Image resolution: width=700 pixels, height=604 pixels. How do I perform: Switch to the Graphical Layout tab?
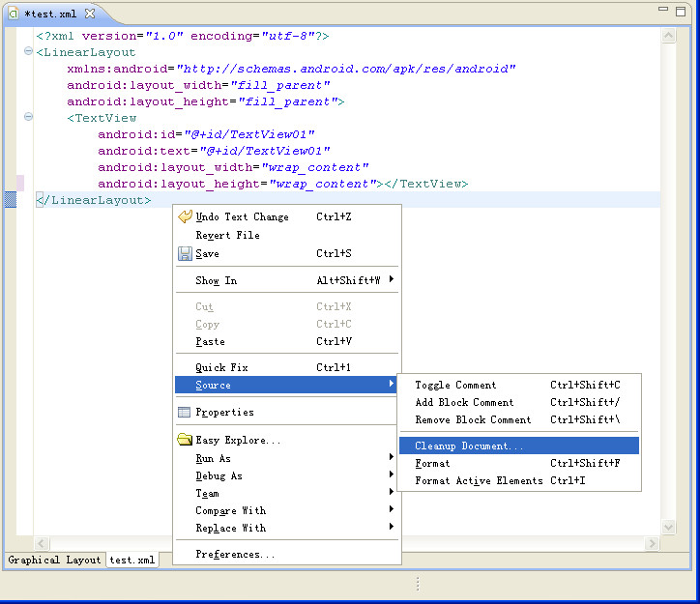55,560
